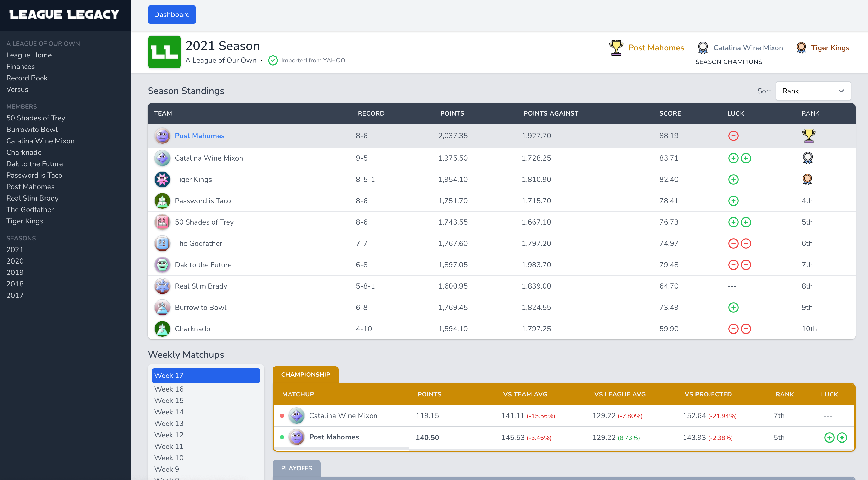This screenshot has height=480, width=868.
Task: Open the Dashboard button
Action: pos(172,15)
